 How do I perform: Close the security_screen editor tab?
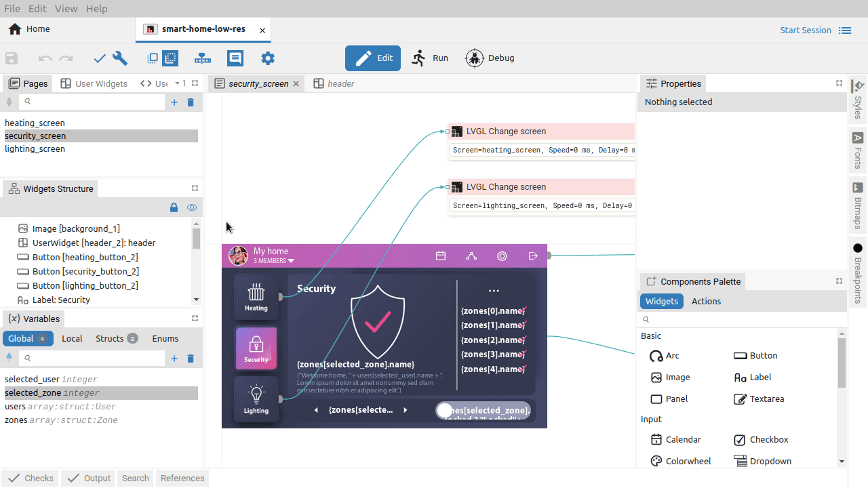[x=296, y=84]
